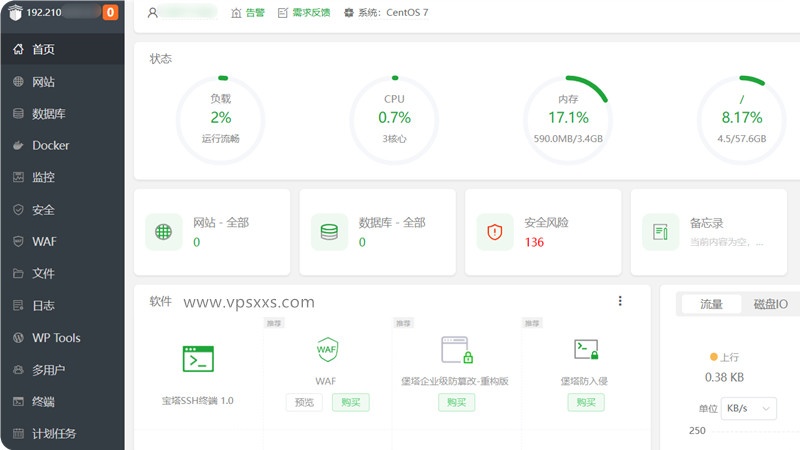Switch to the 流量 tab
The image size is (800, 450).
(x=711, y=305)
